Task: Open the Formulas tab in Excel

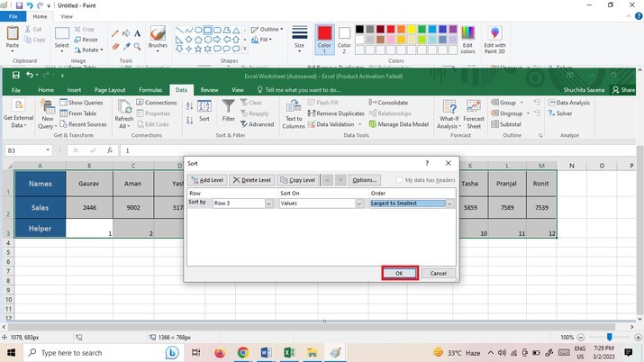Action: [150, 90]
